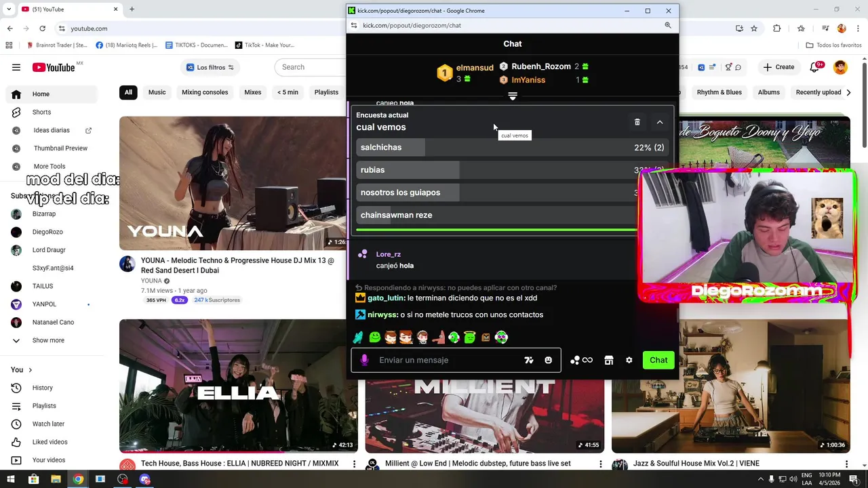This screenshot has height=488, width=868.
Task: Open Kick chat settings gear
Action: [x=629, y=360]
